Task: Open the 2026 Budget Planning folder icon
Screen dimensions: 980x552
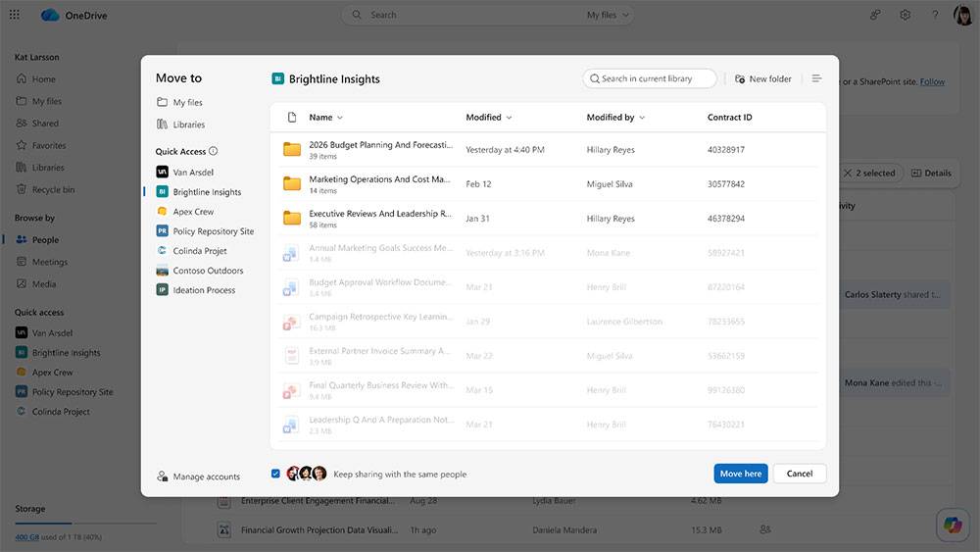Action: pos(292,149)
